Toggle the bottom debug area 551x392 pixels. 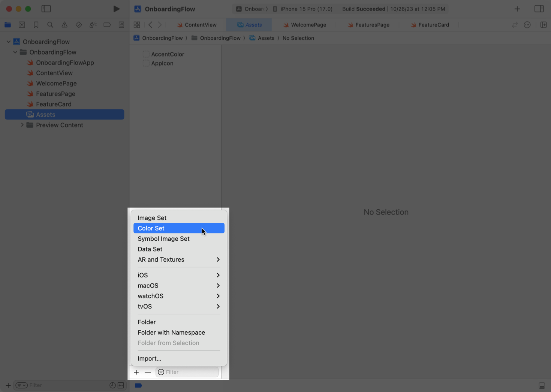542,385
